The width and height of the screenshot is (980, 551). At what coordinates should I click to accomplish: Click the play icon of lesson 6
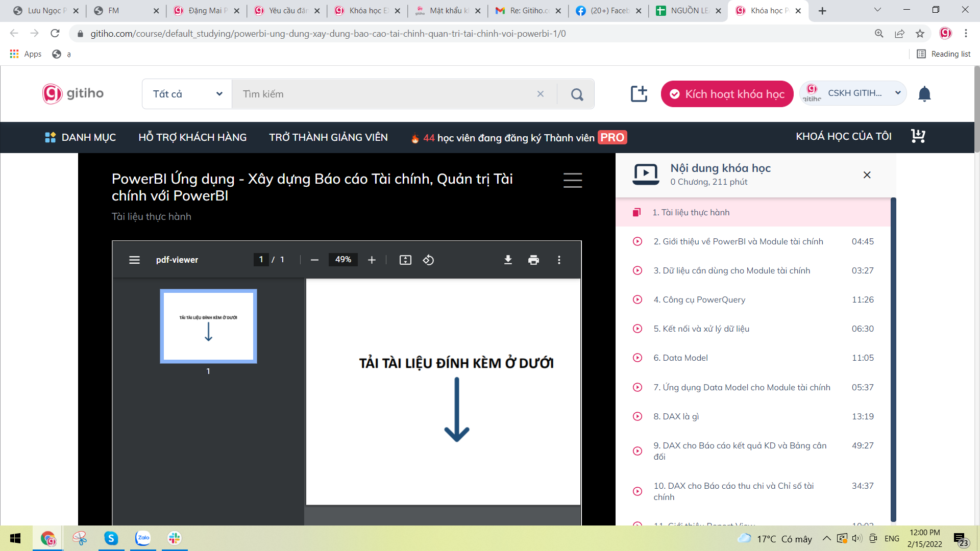638,358
